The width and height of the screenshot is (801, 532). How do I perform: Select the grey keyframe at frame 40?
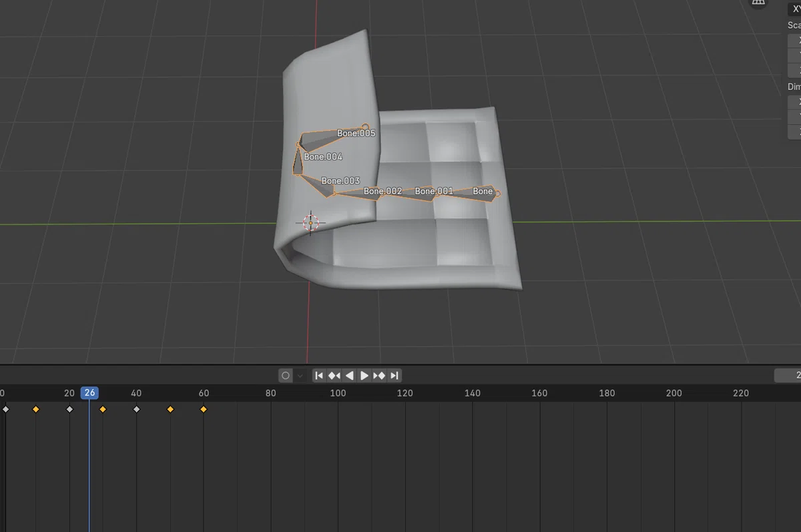click(x=137, y=409)
